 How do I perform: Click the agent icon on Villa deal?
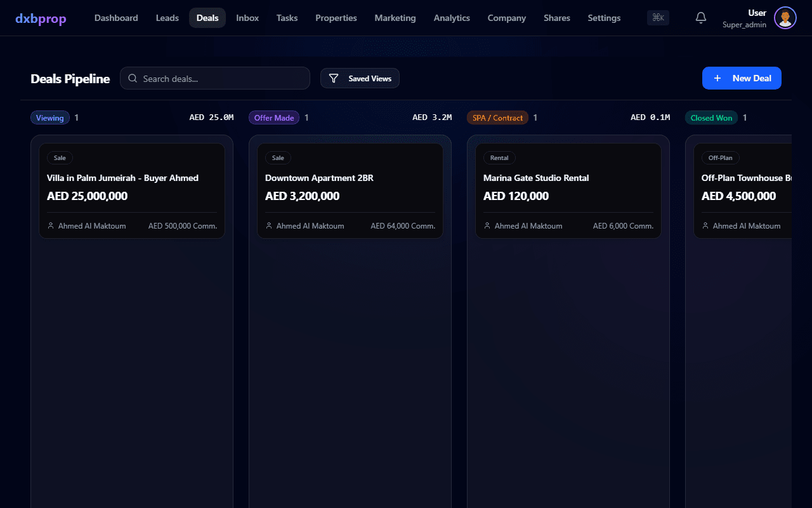click(51, 225)
